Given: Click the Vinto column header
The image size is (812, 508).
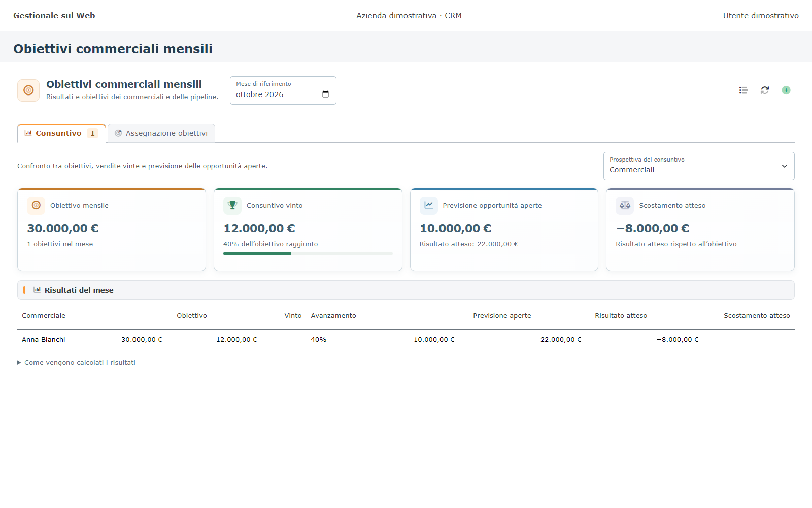Looking at the screenshot, I should point(293,316).
